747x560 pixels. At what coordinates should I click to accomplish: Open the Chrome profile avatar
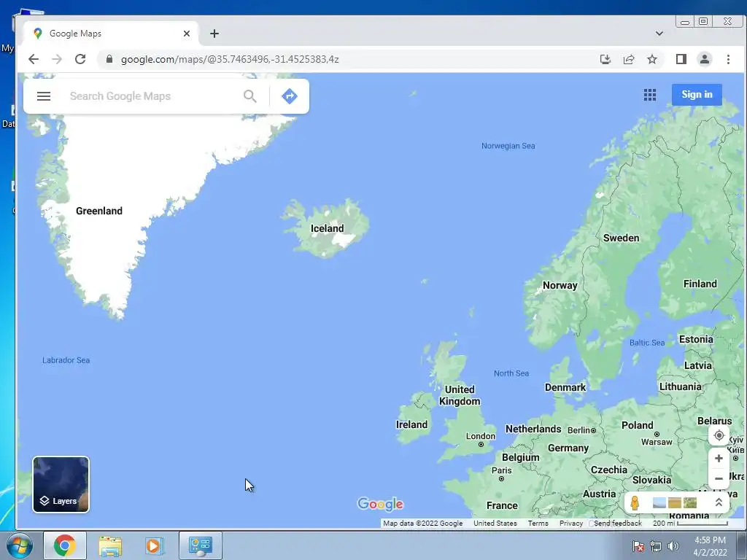tap(704, 59)
